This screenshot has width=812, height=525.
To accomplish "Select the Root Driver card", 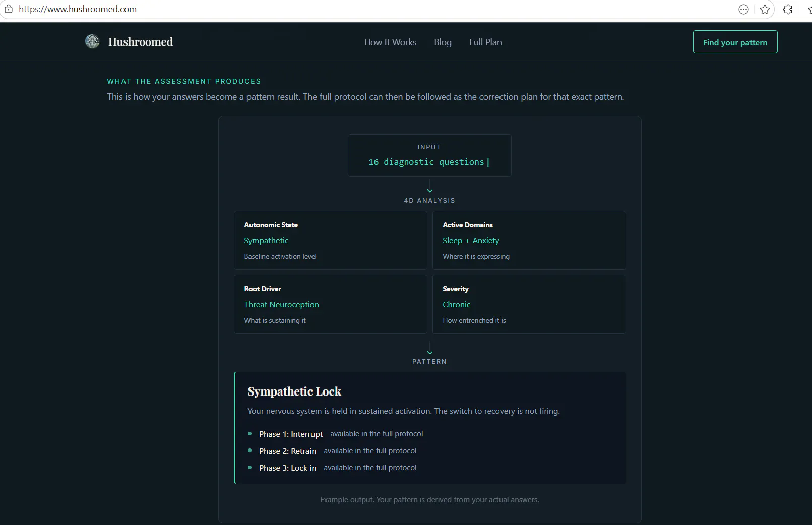I will click(x=331, y=304).
